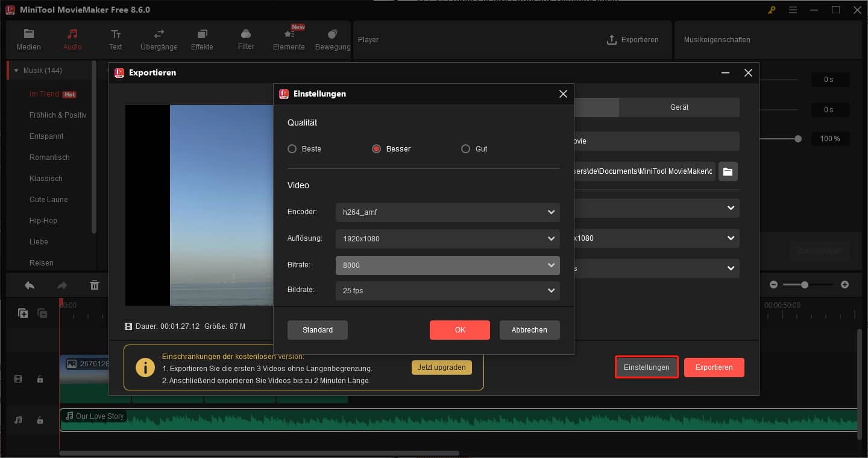
Task: Open the Elemente panel
Action: pos(288,39)
